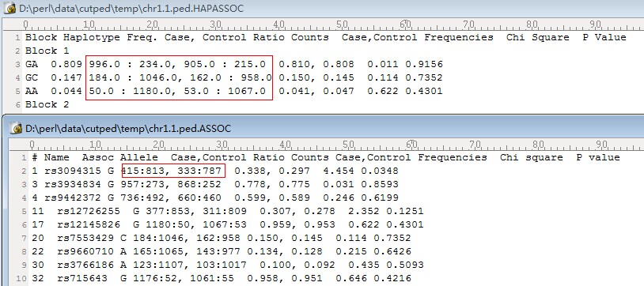Screen dimensions: 644x286
Task: Click frequency value 0.044 in AA row
Action: coord(66,91)
